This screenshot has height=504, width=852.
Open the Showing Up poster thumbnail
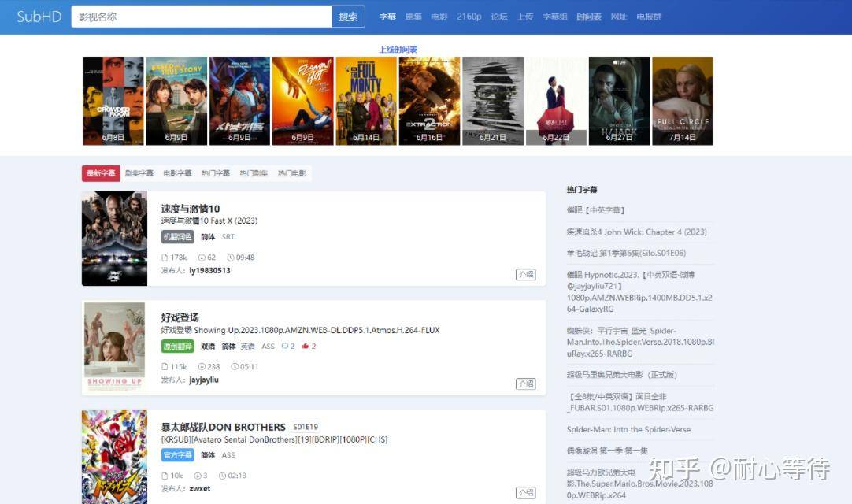115,347
